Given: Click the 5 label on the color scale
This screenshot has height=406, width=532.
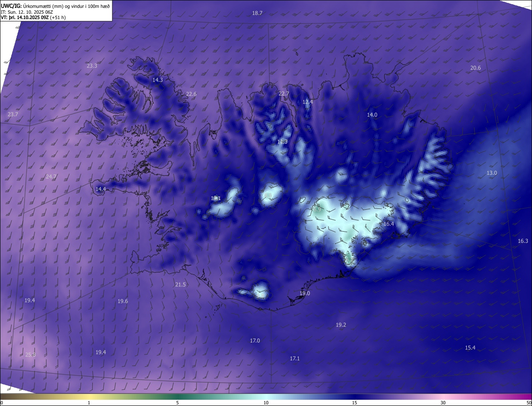Looking at the screenshot, I should click(x=177, y=403).
